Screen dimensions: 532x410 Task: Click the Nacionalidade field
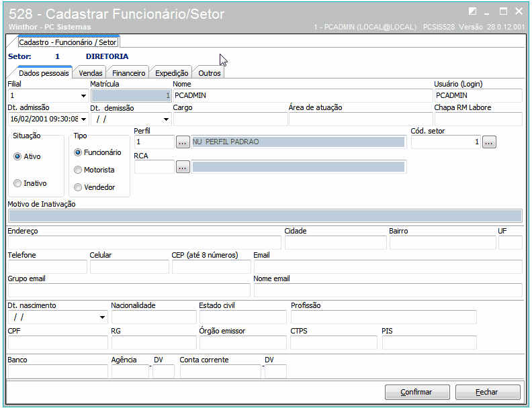(x=154, y=317)
